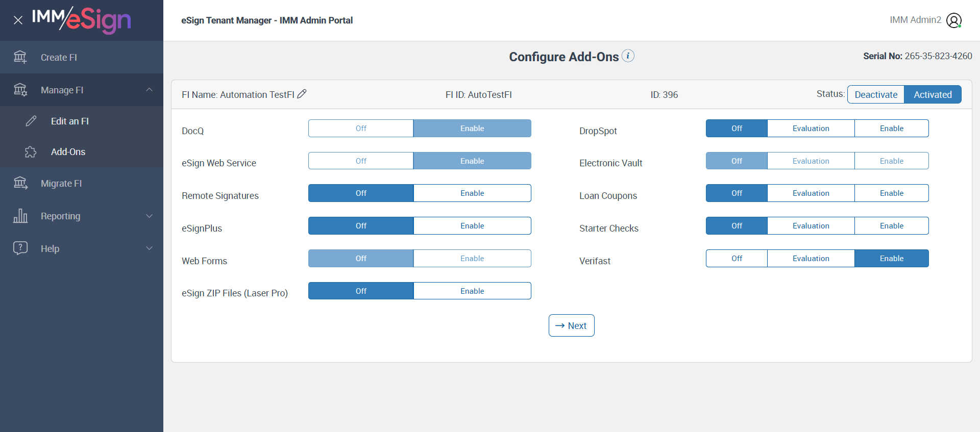Close the sidebar with the X icon
This screenshot has width=980, height=432.
click(x=18, y=20)
